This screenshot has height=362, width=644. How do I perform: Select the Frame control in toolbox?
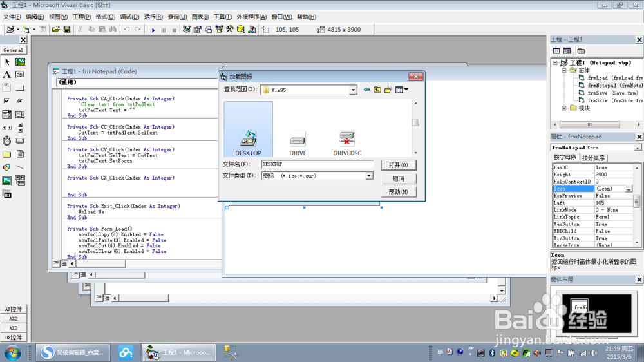(x=7, y=88)
